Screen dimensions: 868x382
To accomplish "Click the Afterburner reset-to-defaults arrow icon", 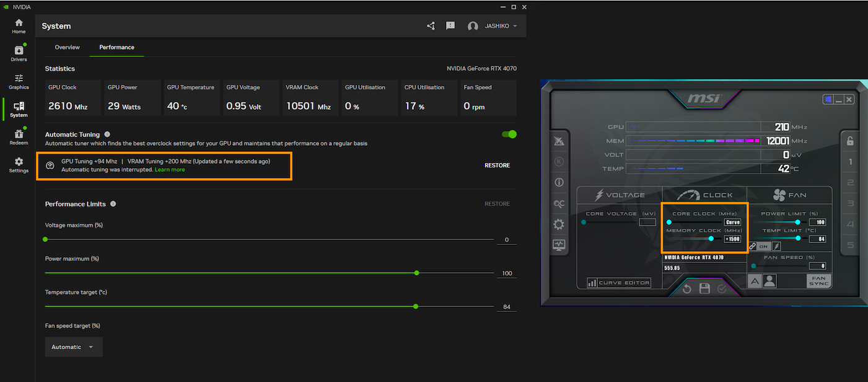I will click(687, 289).
